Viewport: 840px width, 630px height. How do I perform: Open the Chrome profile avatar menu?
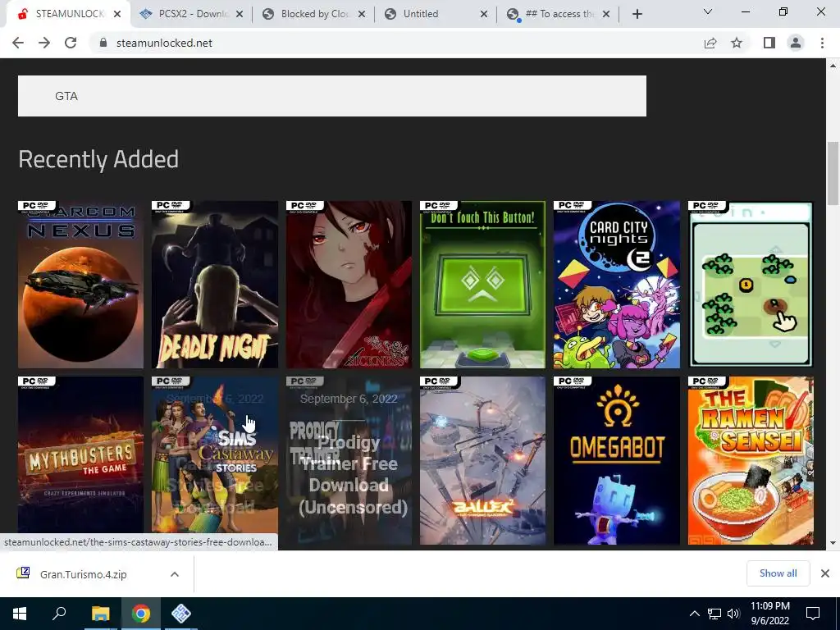tap(796, 43)
